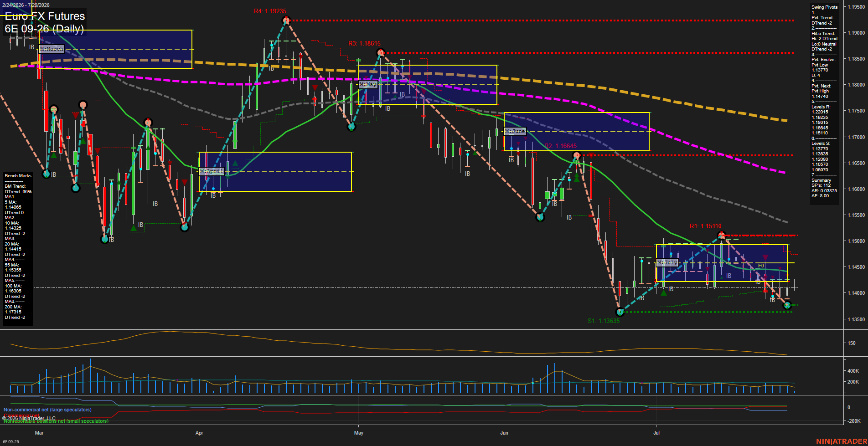The height and width of the screenshot is (446, 868).
Task: Click the swing pivot high marker at R3
Action: pyautogui.click(x=381, y=53)
